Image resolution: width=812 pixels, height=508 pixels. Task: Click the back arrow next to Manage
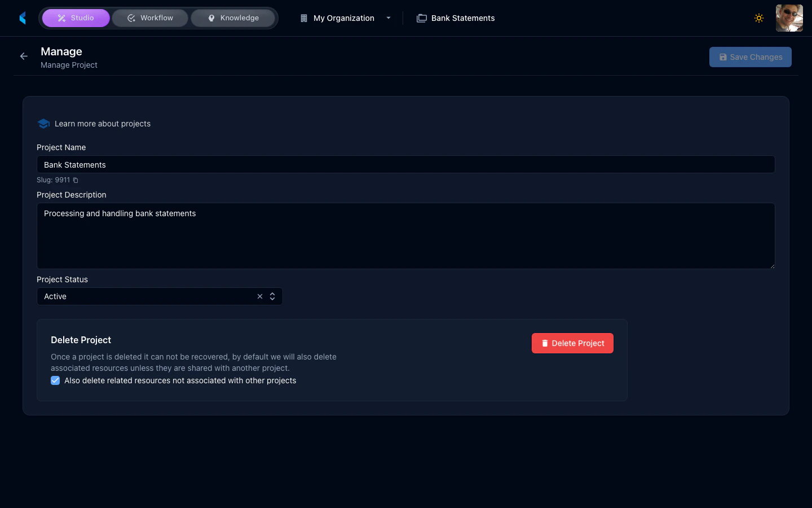point(23,56)
